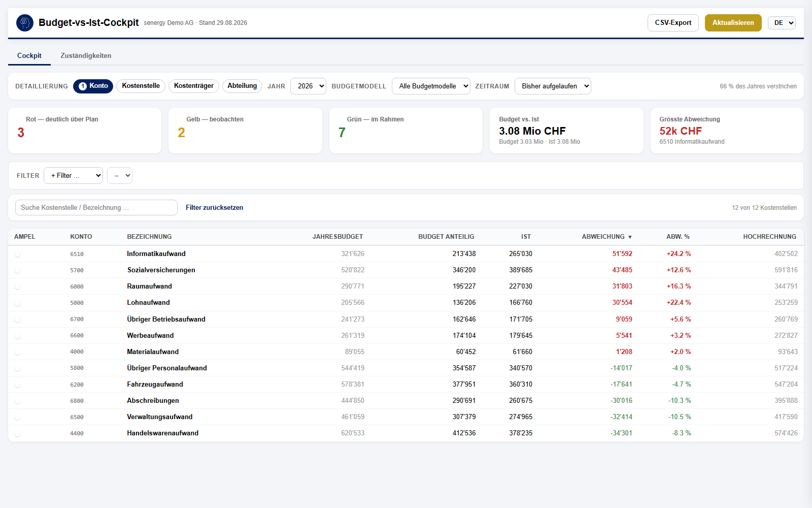Click the Budget vs. Ist card

pyautogui.click(x=566, y=131)
